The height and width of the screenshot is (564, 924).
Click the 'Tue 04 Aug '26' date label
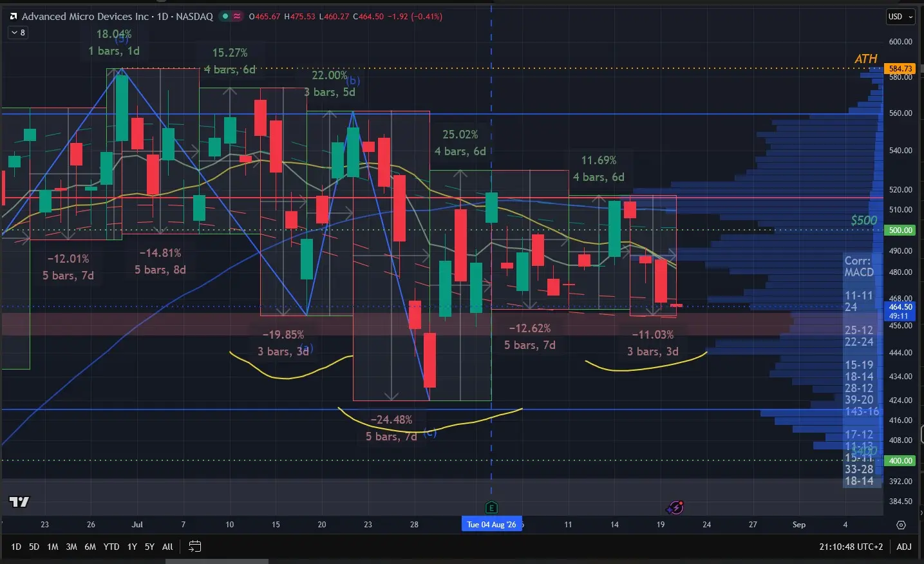pos(492,524)
